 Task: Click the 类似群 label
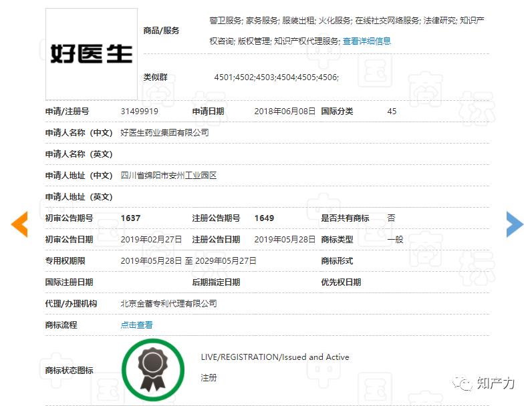pyautogui.click(x=156, y=77)
